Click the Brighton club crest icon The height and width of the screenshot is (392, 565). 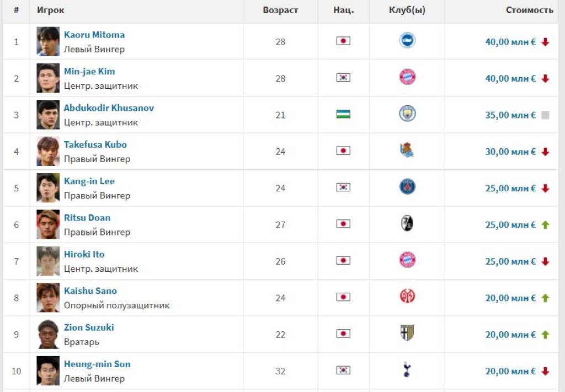coord(407,41)
